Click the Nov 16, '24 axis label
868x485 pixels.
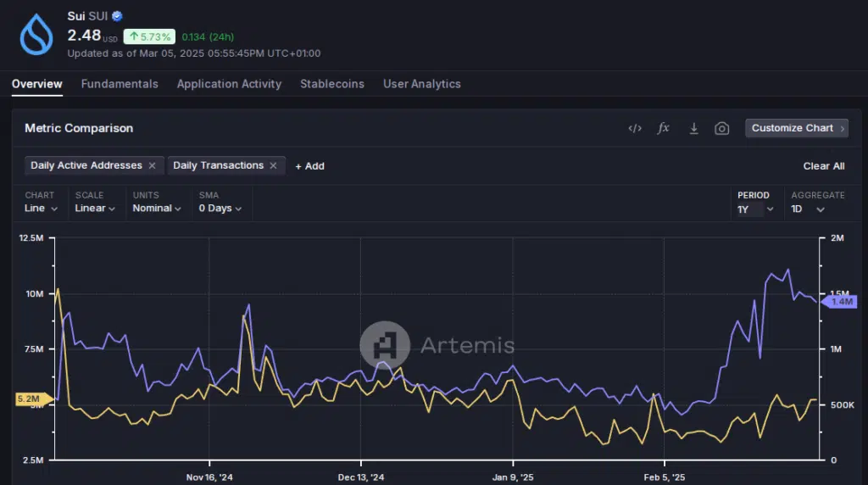[x=209, y=477]
